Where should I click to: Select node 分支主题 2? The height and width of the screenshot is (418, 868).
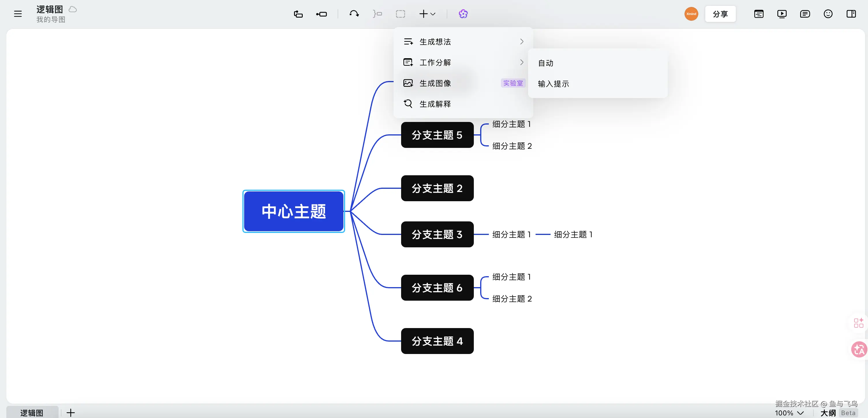[437, 189]
